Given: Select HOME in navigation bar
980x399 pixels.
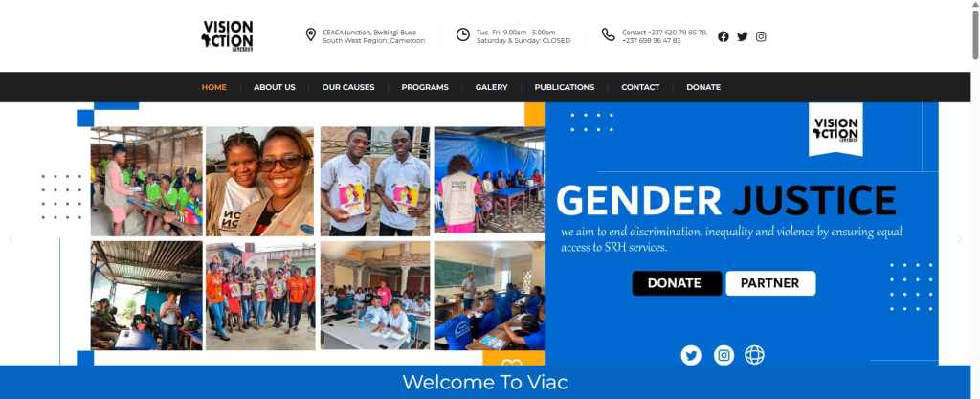Looking at the screenshot, I should point(213,87).
